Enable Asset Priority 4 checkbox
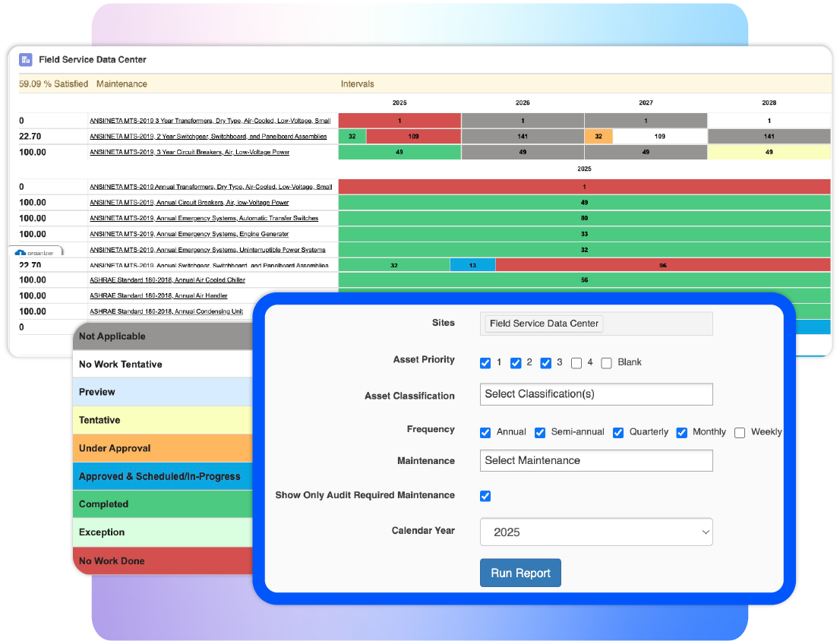Viewport: 840px width, 644px height. click(576, 363)
